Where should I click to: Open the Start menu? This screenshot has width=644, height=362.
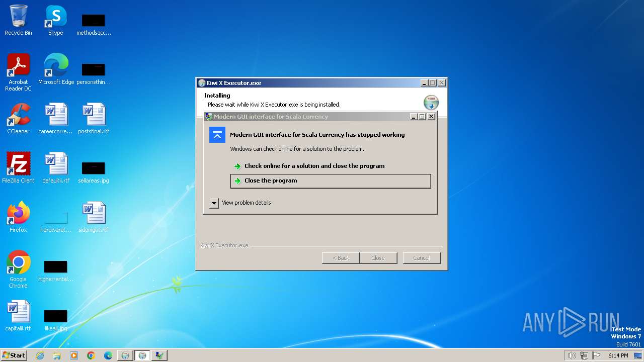tap(14, 355)
